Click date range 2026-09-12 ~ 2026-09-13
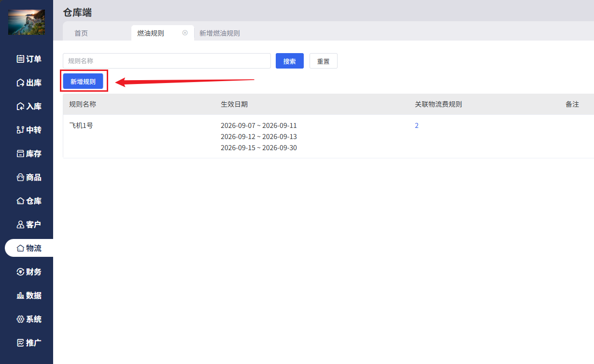The height and width of the screenshot is (364, 594). point(259,137)
